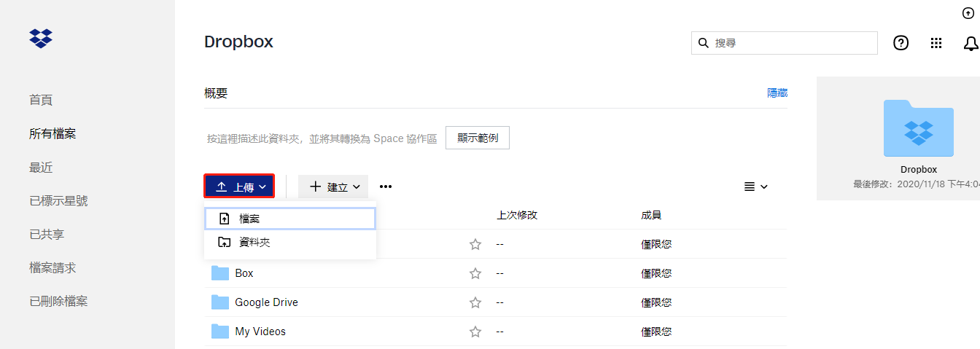
Task: Star the My Videos folder
Action: pos(475,332)
